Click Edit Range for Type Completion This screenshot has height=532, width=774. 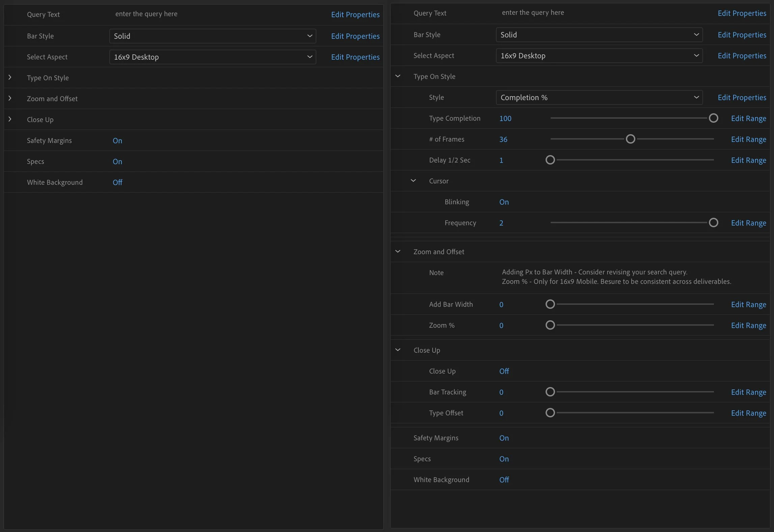pyautogui.click(x=748, y=118)
